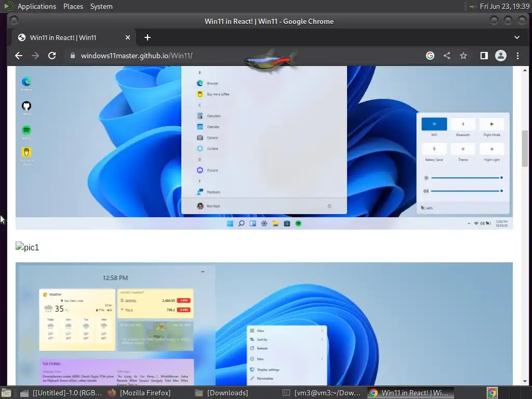Focus the address bar showing windows11master.github.io
This screenshot has height=399, width=532.
[137, 56]
